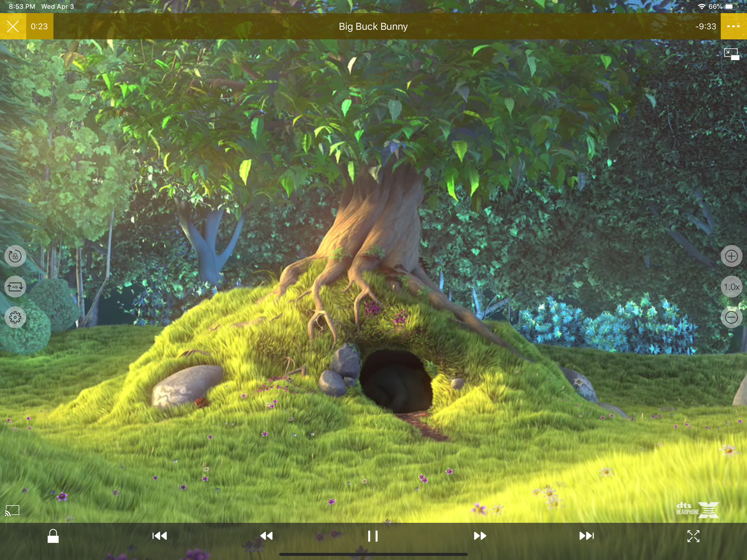Toggle fullscreen aspect ratio icon

point(693,536)
